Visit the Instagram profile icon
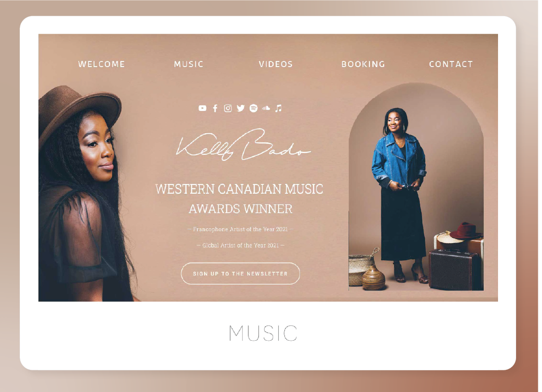542x392 pixels. coord(228,109)
